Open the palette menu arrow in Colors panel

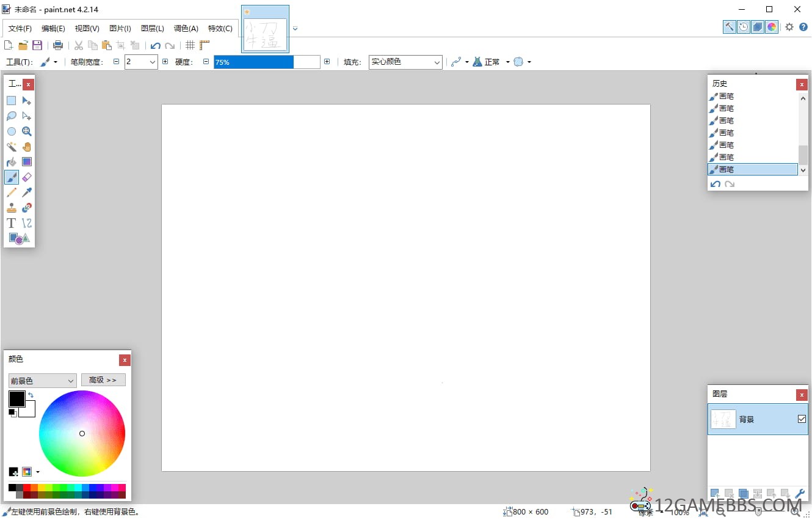(x=38, y=472)
